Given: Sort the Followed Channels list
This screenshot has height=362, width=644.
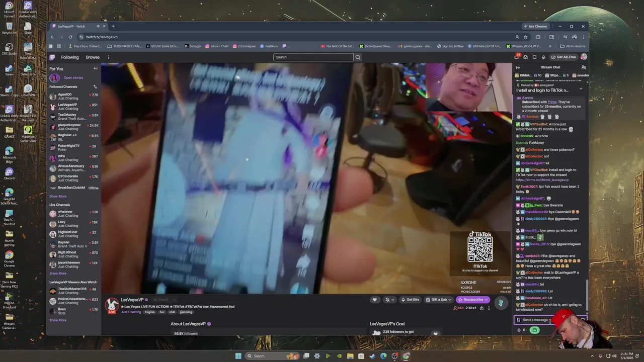Looking at the screenshot, I should pos(95,86).
